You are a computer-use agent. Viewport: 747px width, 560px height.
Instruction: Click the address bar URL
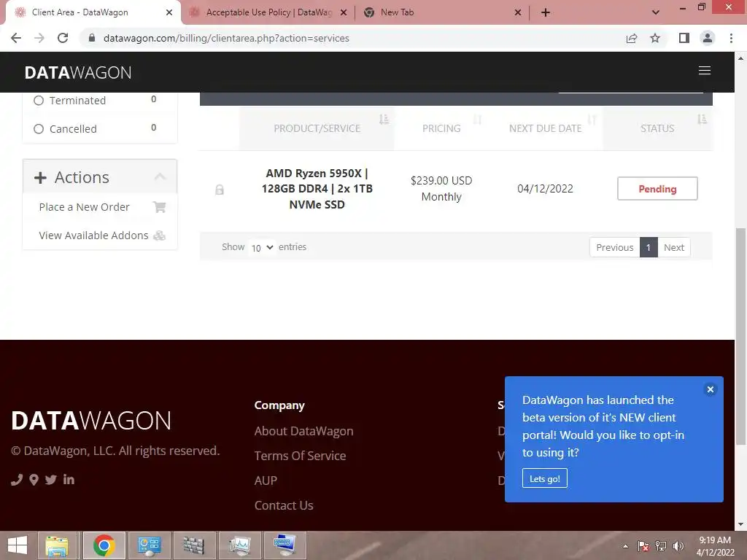[x=226, y=38]
